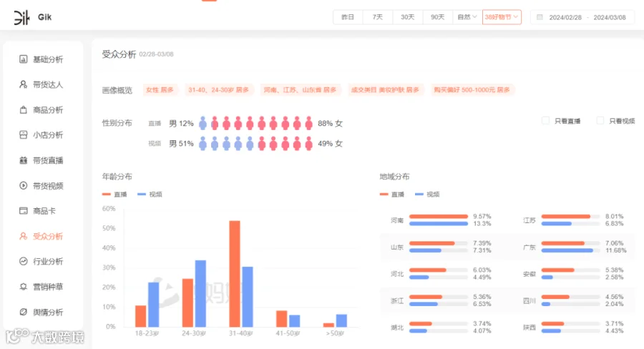Open 基础分析 sidebar icon

coord(24,59)
